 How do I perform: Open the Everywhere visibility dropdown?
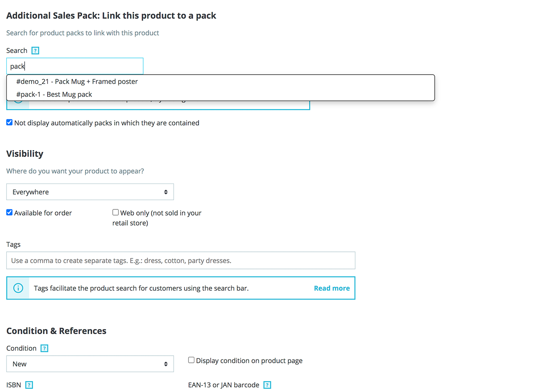tap(90, 192)
